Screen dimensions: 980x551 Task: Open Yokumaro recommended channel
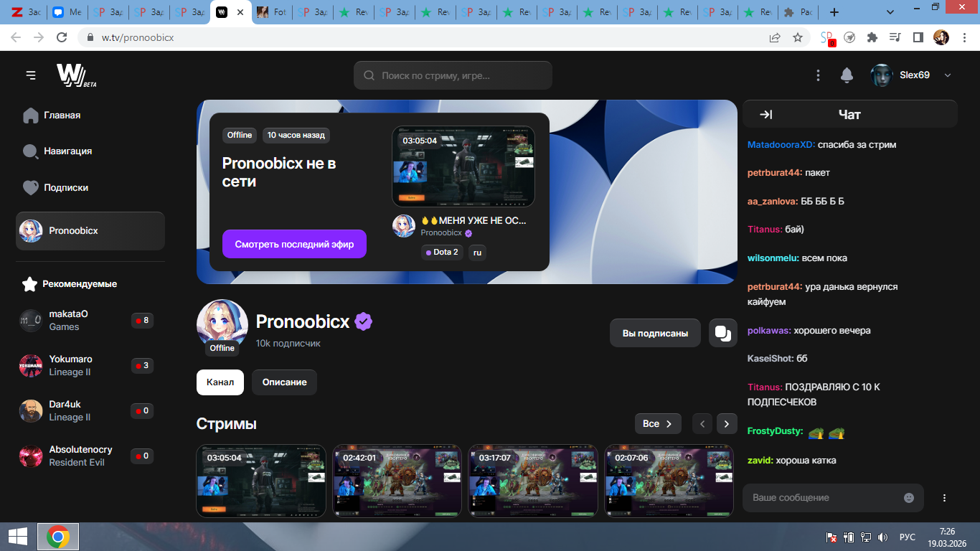tap(86, 365)
